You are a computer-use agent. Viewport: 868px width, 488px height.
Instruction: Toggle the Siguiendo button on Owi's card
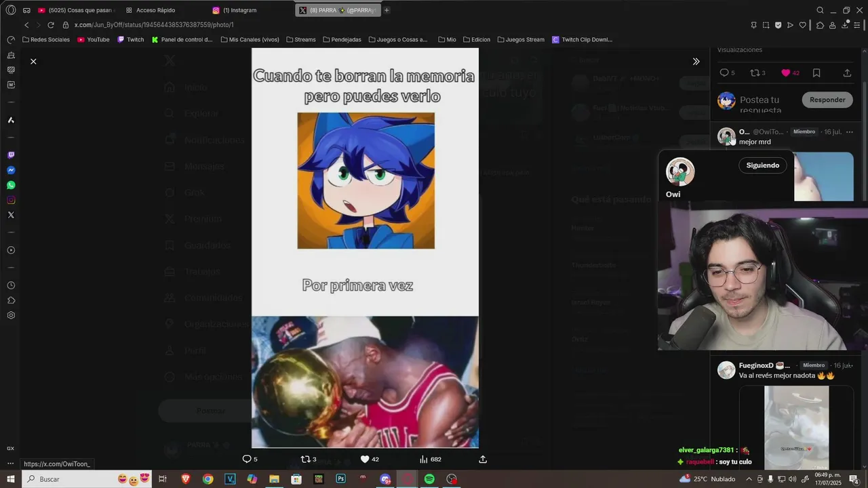point(763,165)
